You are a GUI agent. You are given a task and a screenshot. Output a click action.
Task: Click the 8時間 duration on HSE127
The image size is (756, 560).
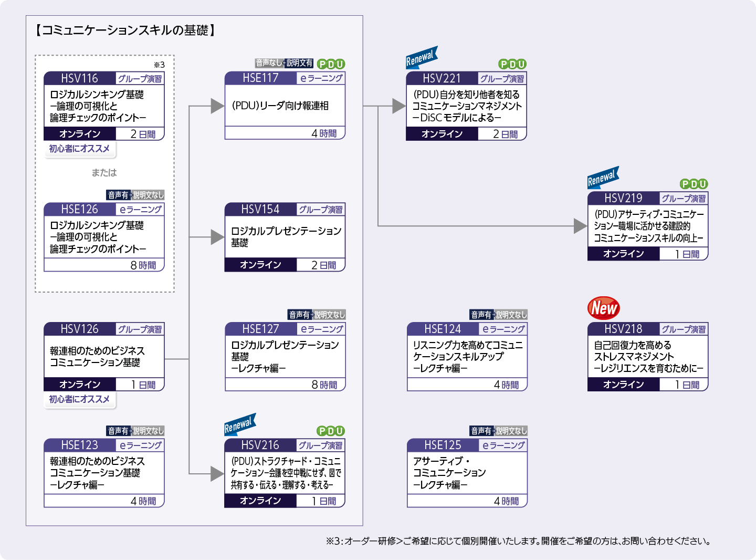324,385
